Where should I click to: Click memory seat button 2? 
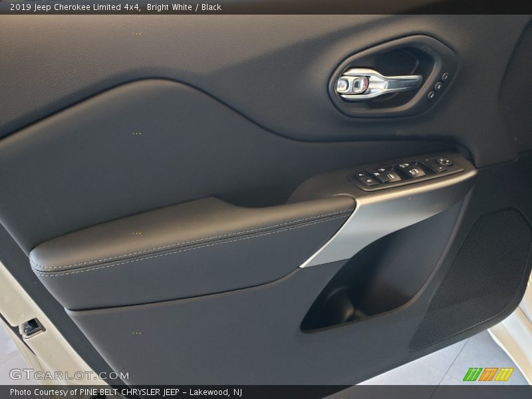pyautogui.click(x=431, y=96)
